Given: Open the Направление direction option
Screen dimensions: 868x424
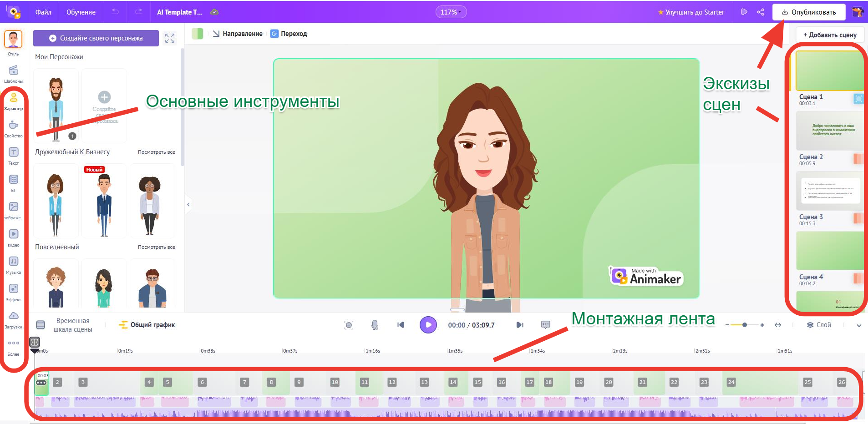Looking at the screenshot, I should tap(238, 34).
